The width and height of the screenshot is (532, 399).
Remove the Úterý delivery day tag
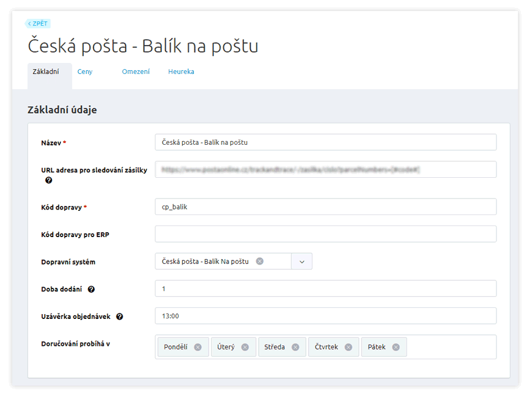245,347
